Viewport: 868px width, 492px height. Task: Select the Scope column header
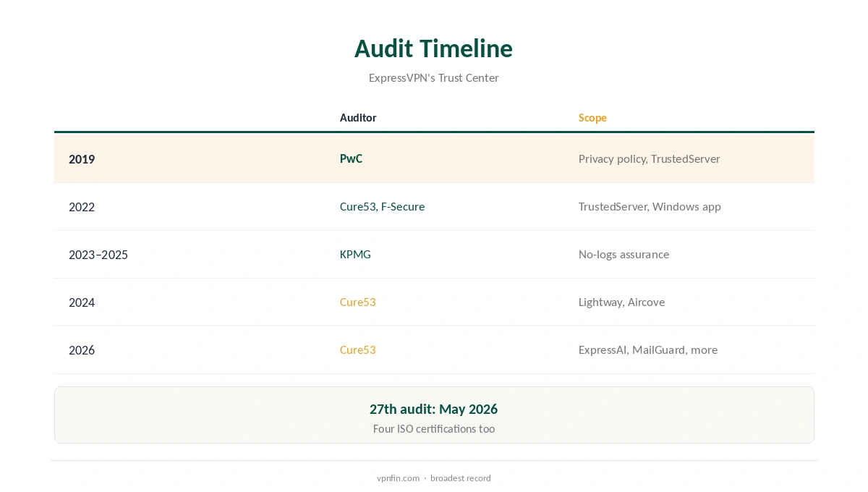click(592, 118)
